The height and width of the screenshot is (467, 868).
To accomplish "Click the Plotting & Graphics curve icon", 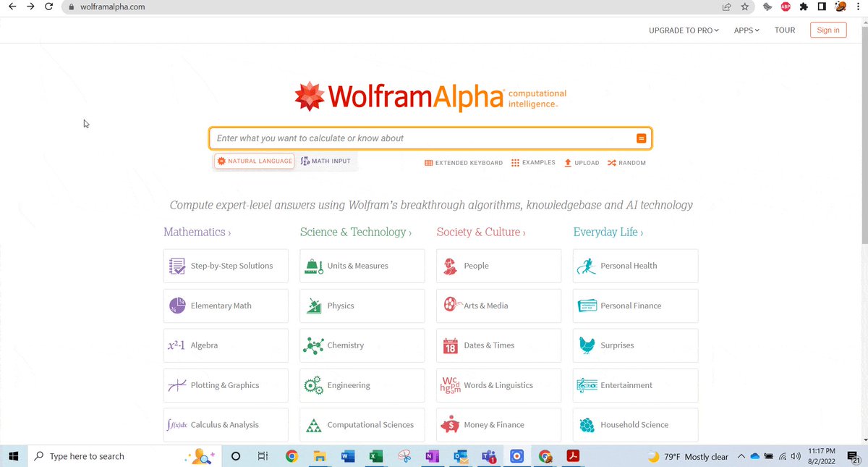I will pos(177,385).
